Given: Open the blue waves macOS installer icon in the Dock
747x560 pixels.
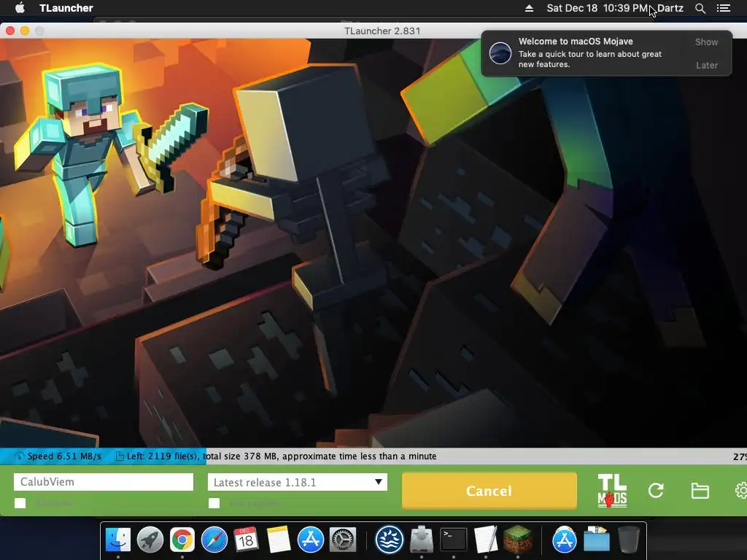Looking at the screenshot, I should [390, 540].
